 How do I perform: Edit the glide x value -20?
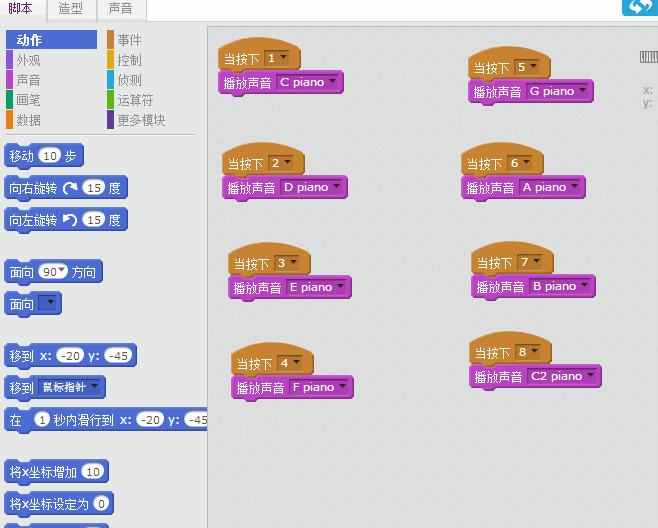pos(150,419)
